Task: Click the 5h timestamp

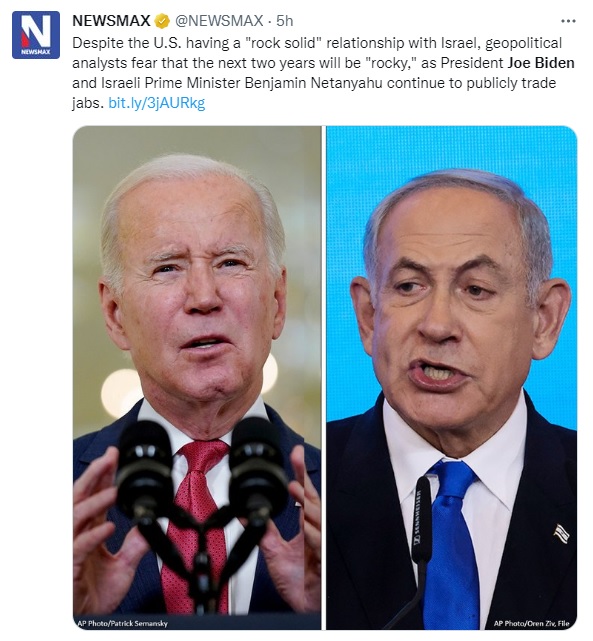Action: pyautogui.click(x=284, y=21)
